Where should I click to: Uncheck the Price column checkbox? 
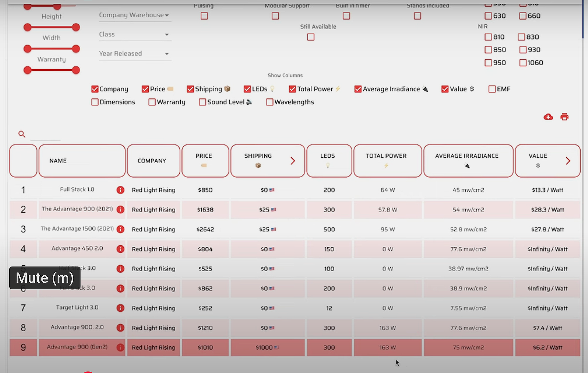(145, 89)
